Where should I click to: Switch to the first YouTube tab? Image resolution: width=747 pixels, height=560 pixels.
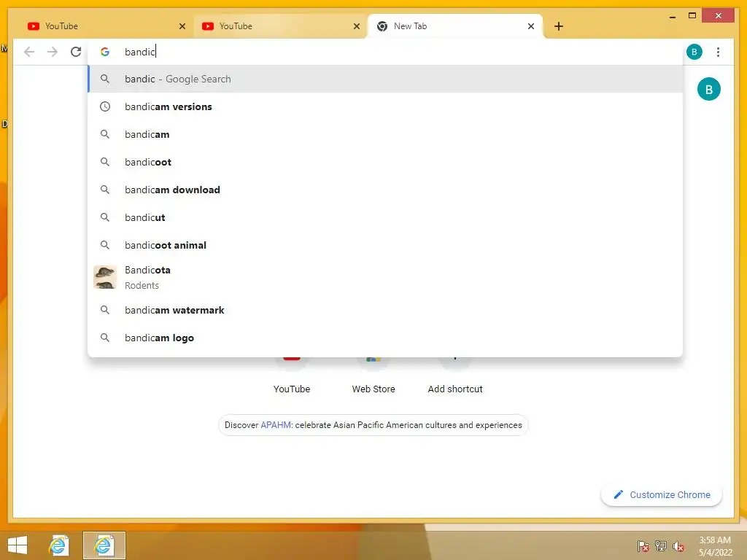(106, 26)
